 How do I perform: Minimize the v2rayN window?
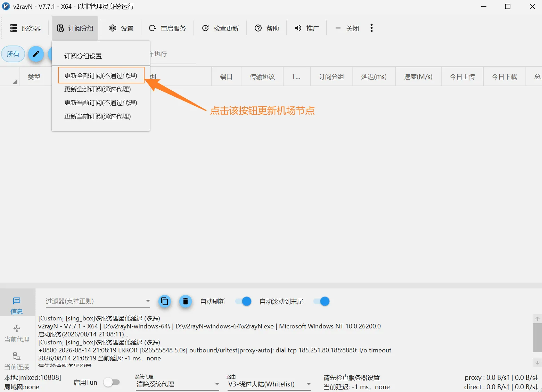tap(484, 7)
